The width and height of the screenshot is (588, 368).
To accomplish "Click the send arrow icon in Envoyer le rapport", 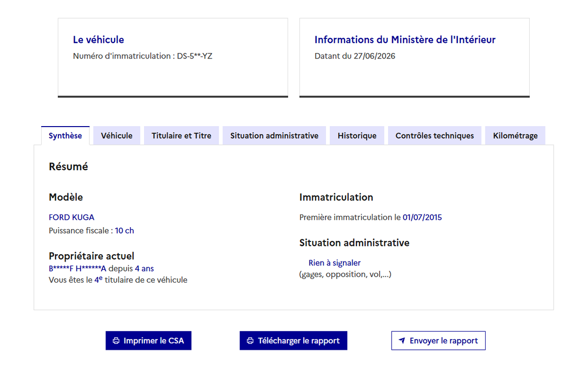I will 402,341.
